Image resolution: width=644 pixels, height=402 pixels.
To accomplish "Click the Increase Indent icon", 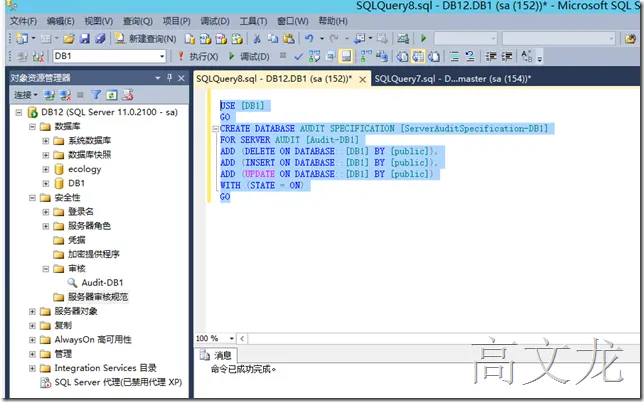I will [506, 56].
